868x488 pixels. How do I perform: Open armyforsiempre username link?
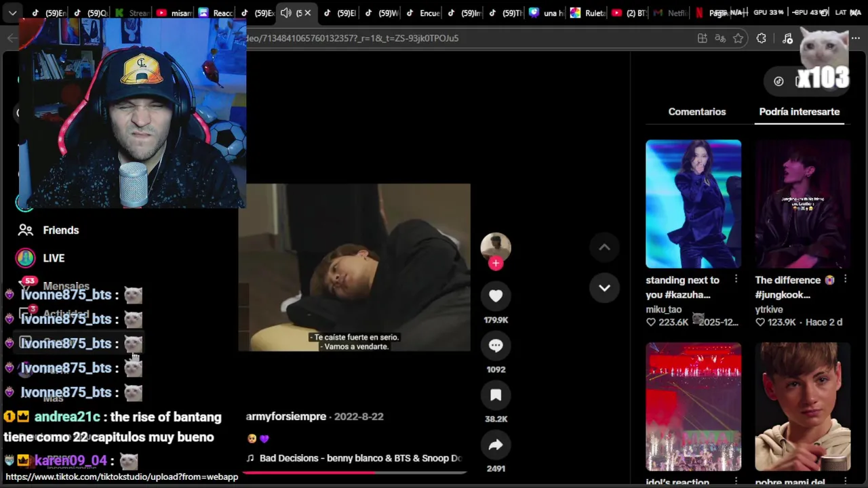pyautogui.click(x=286, y=416)
